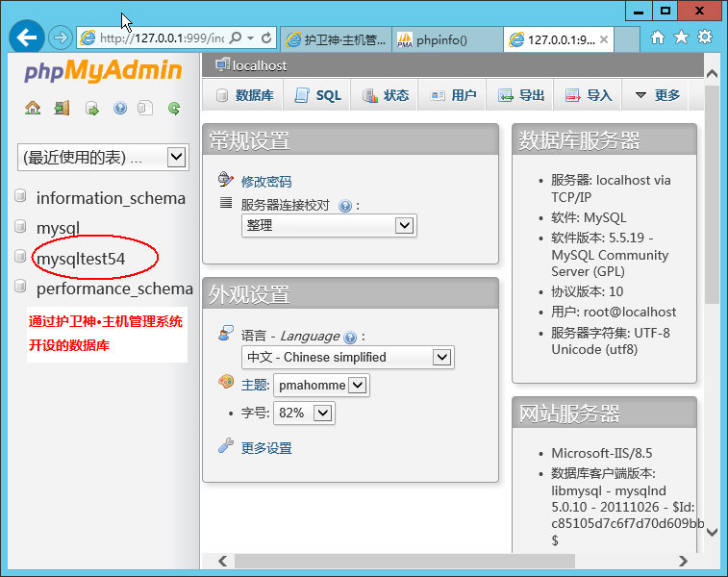Click the localhost server icon in breadcrumb
This screenshot has width=728, height=577.
coord(222,65)
